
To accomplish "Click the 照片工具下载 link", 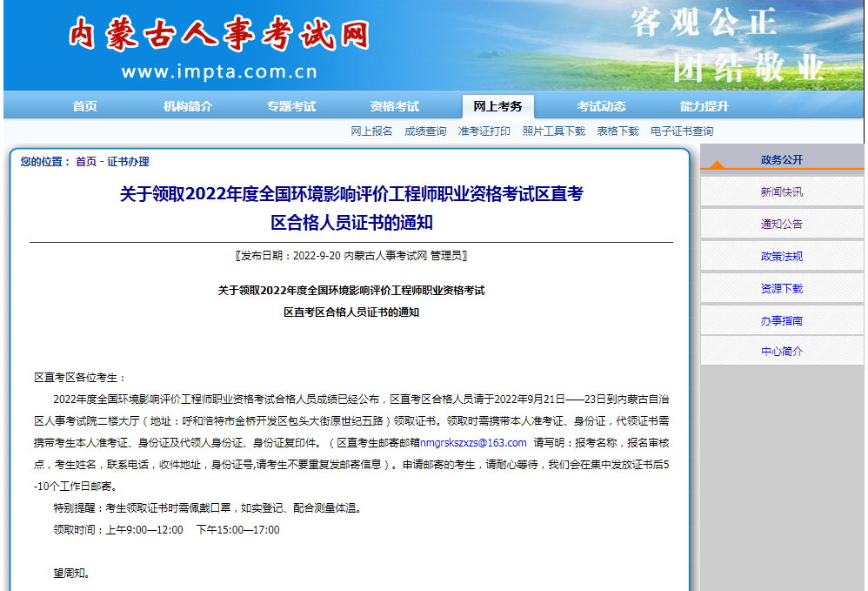I will click(554, 131).
